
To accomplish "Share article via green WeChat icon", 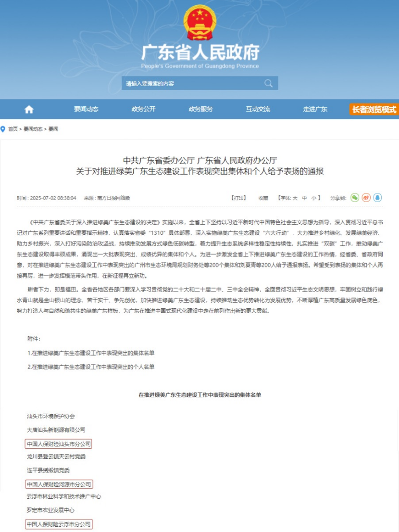I will [355, 198].
